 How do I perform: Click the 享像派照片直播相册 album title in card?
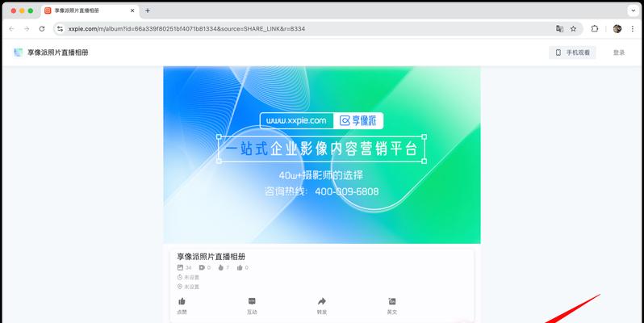tap(211, 257)
